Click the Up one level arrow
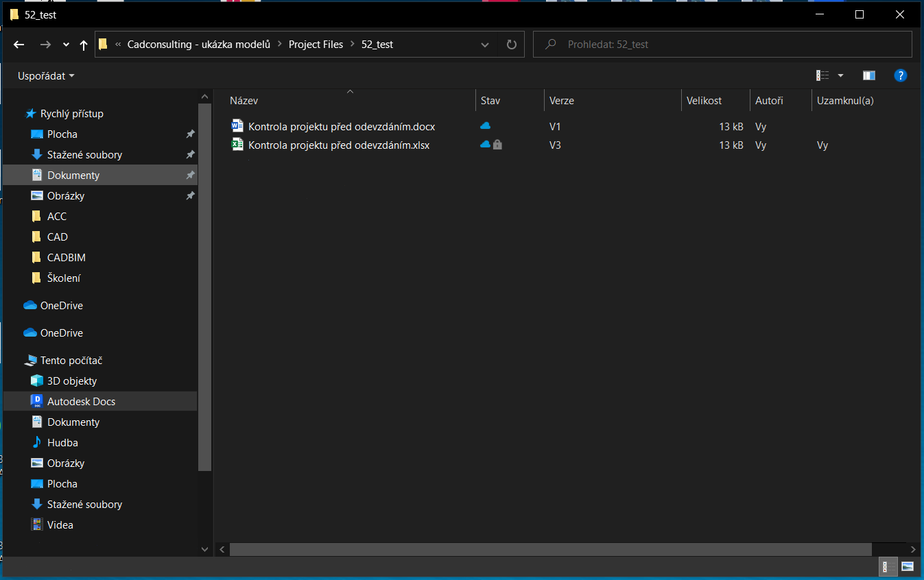Viewport: 924px width, 580px height. 84,45
